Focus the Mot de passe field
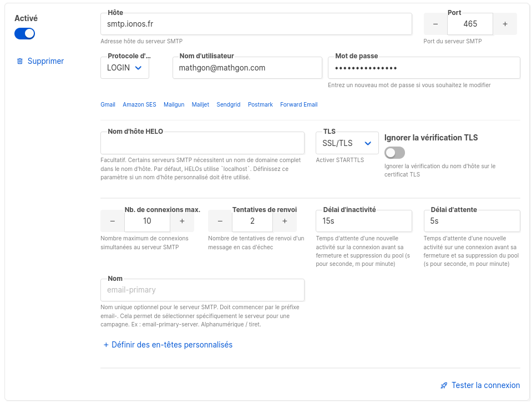Viewport: 532px width, 408px height. (424, 68)
